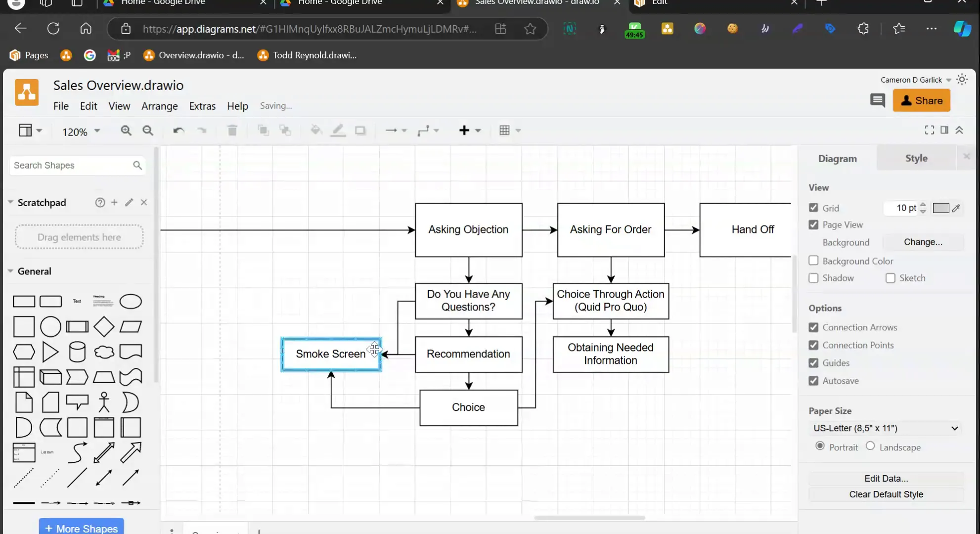Click the Clear Default Style button
The image size is (980, 534).
click(x=886, y=494)
